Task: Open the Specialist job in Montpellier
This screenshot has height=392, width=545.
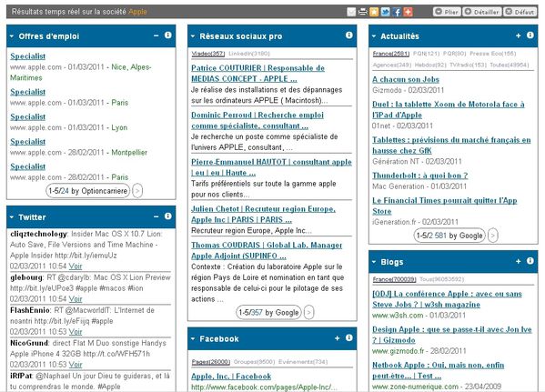Action: 28,142
